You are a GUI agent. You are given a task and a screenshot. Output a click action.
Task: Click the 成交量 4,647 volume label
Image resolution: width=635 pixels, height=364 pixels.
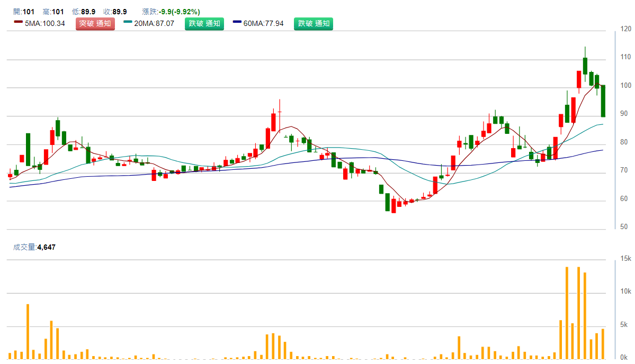[34, 247]
